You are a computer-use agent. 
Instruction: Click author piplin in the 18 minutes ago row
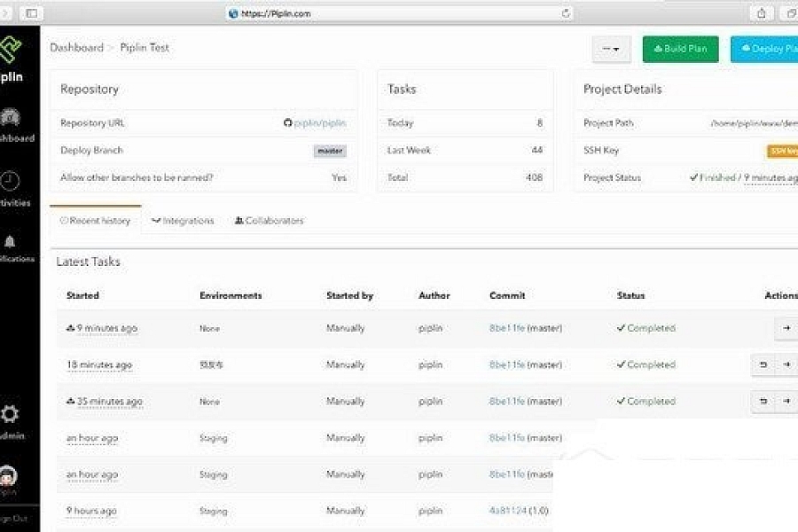coord(430,365)
